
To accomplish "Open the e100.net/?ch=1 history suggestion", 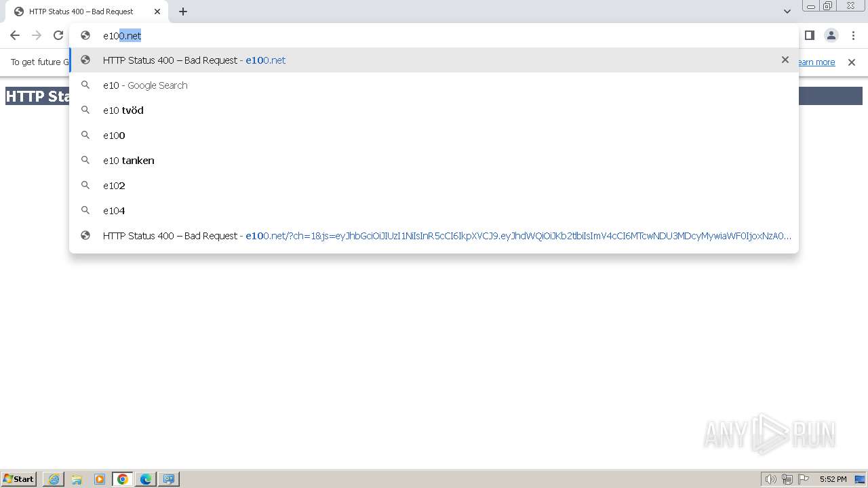I will [434, 235].
